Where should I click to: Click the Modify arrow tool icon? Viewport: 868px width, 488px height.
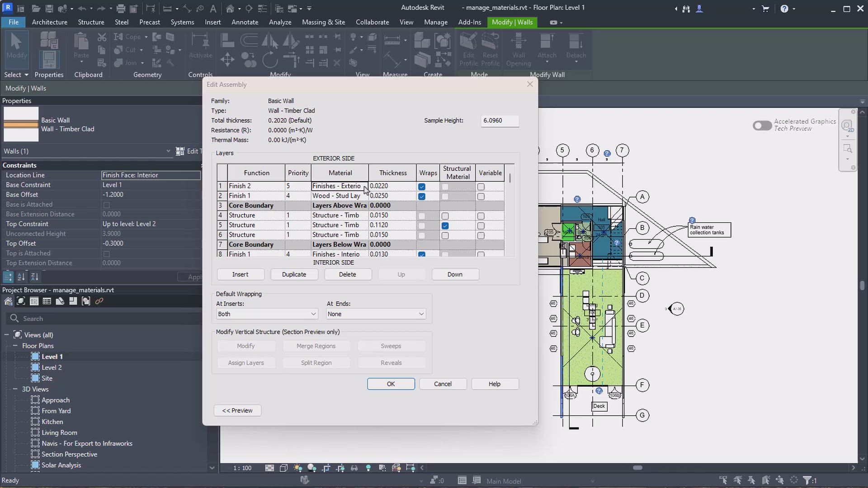click(x=16, y=42)
